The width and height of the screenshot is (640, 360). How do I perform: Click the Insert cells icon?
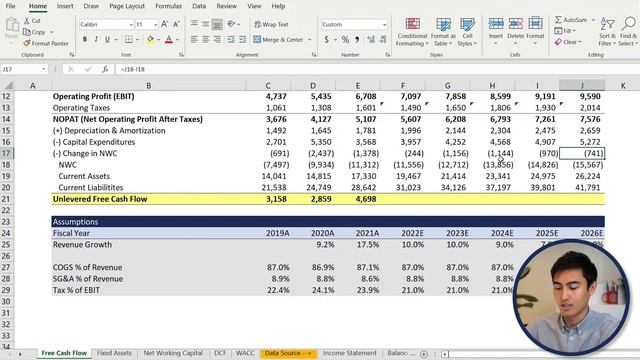[x=496, y=24]
